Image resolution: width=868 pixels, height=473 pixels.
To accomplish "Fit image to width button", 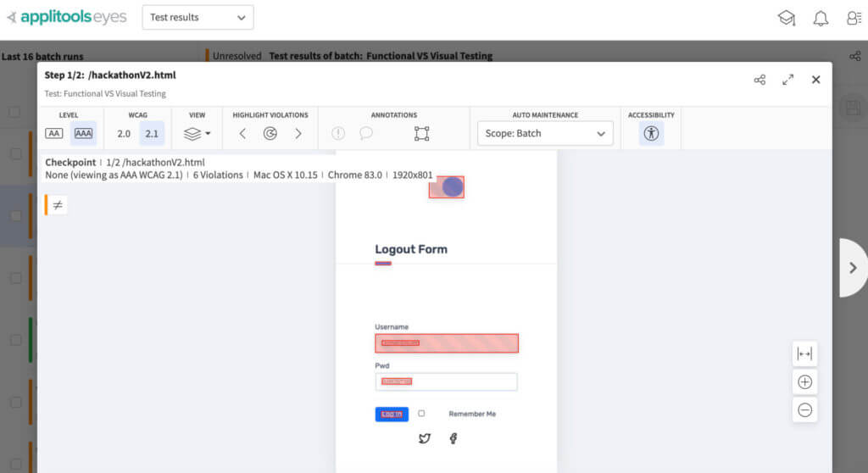I will pos(805,353).
